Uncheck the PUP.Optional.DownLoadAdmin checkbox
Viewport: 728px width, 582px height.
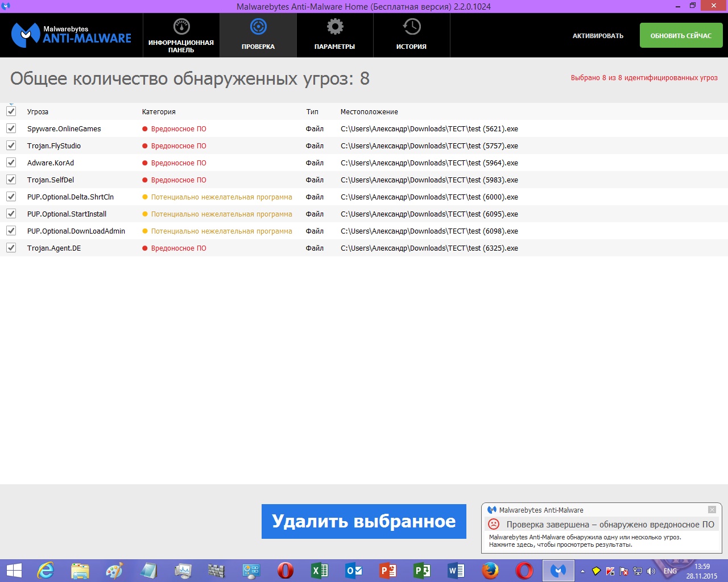coord(11,231)
